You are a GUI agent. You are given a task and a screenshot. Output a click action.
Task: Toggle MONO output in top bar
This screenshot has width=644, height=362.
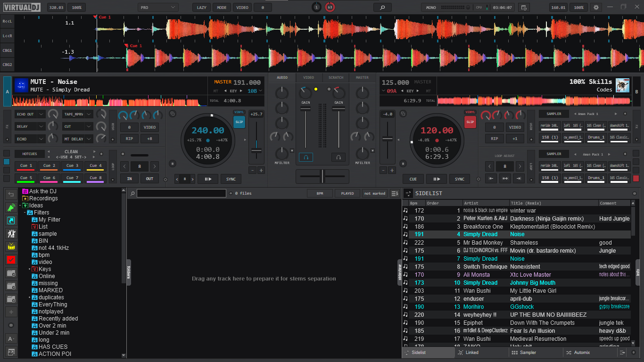[x=431, y=8]
